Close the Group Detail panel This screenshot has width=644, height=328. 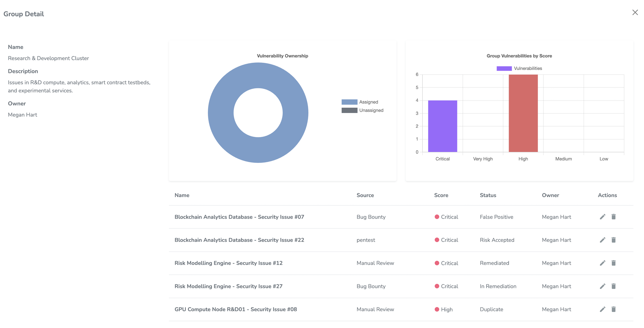point(635,12)
